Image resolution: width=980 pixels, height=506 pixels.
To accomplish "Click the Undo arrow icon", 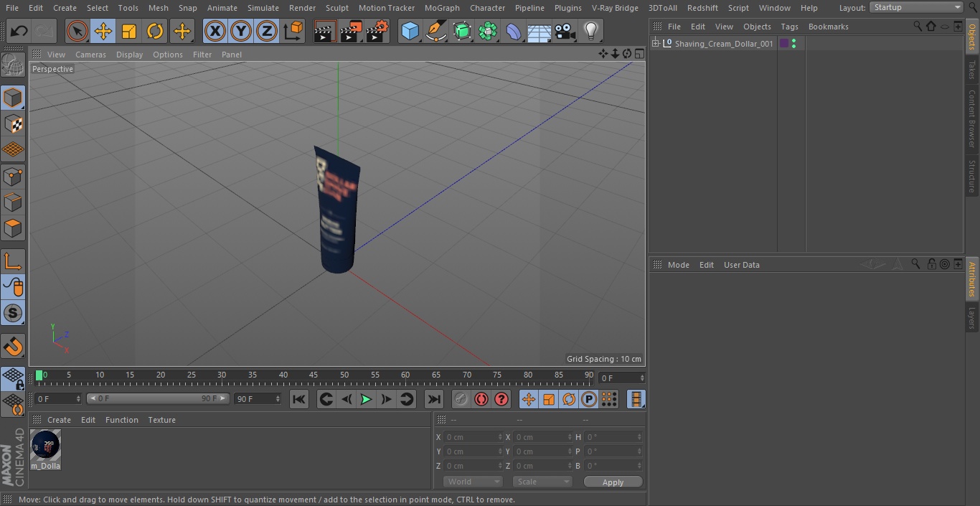I will point(19,31).
